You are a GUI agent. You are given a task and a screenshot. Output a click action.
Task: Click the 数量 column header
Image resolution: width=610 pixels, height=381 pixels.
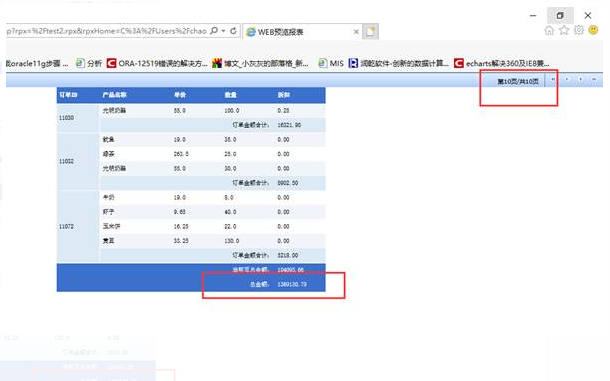click(231, 95)
